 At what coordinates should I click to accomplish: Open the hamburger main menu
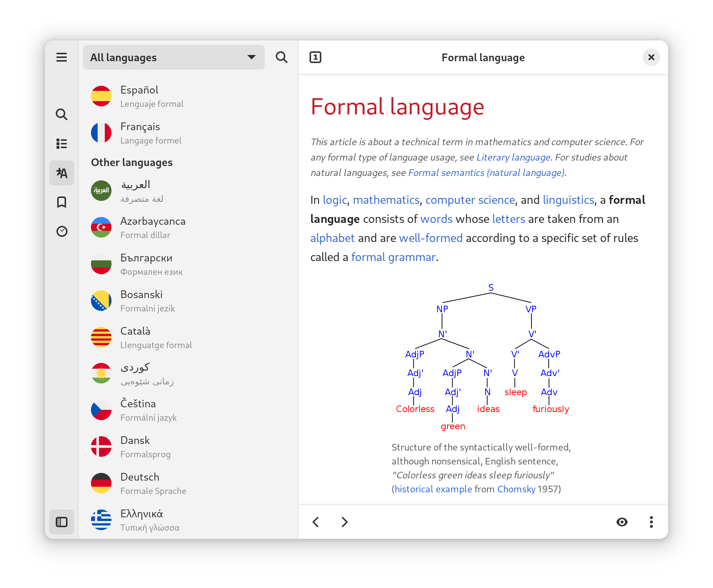point(62,57)
